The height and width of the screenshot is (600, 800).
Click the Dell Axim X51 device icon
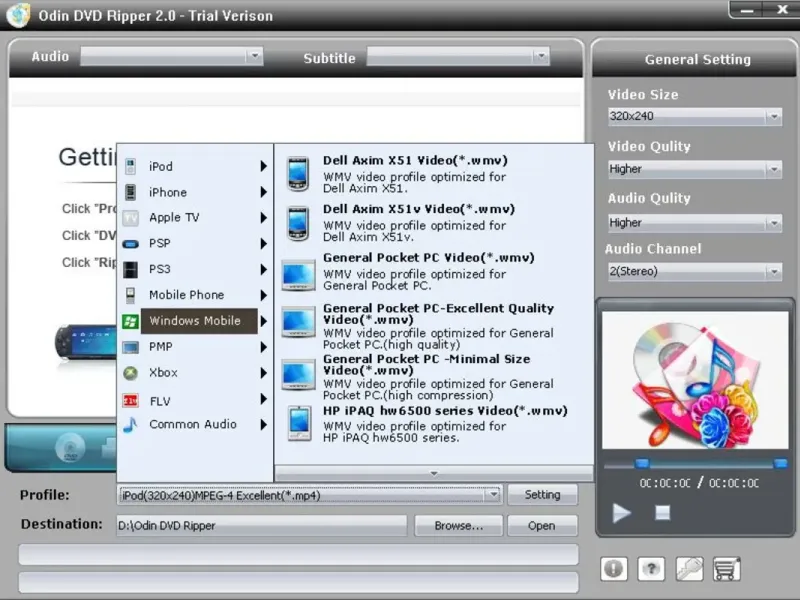pos(298,174)
